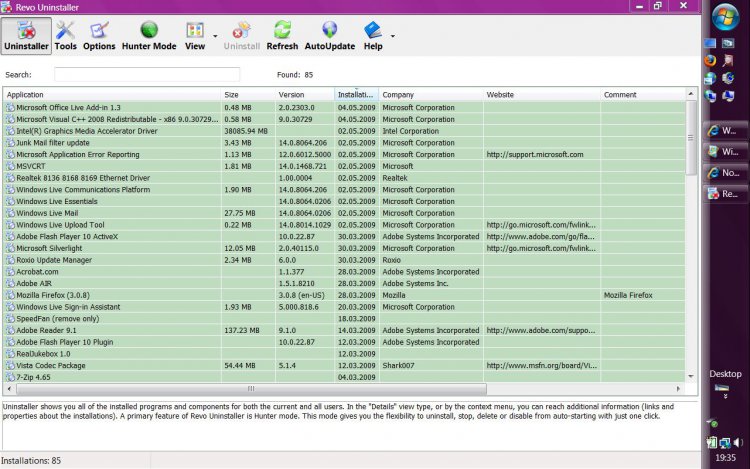Select Adobe Flash Player 10 Plugin entry

[x=65, y=342]
